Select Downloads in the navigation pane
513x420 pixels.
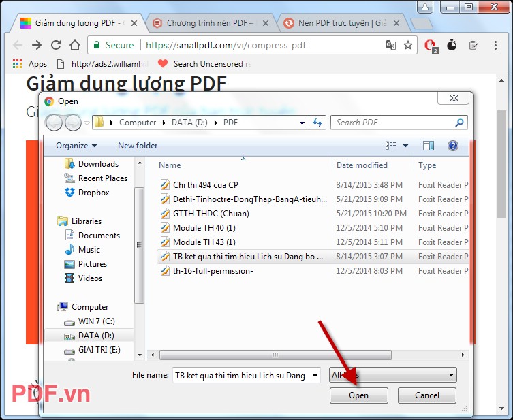click(x=91, y=164)
